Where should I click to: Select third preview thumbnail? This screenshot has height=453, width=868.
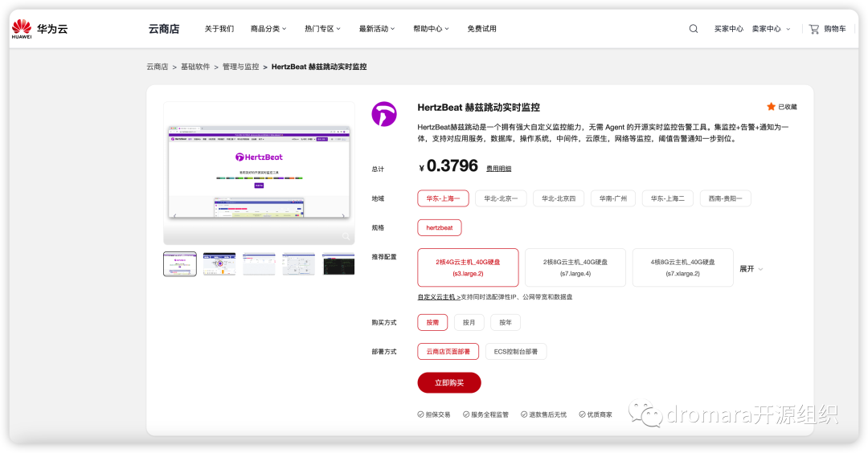259,263
